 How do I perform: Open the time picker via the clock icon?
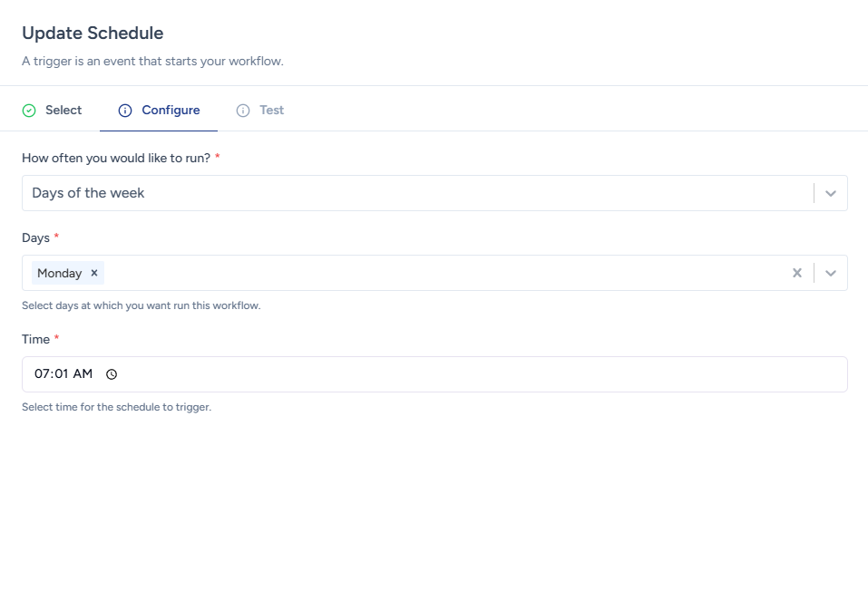click(x=112, y=374)
